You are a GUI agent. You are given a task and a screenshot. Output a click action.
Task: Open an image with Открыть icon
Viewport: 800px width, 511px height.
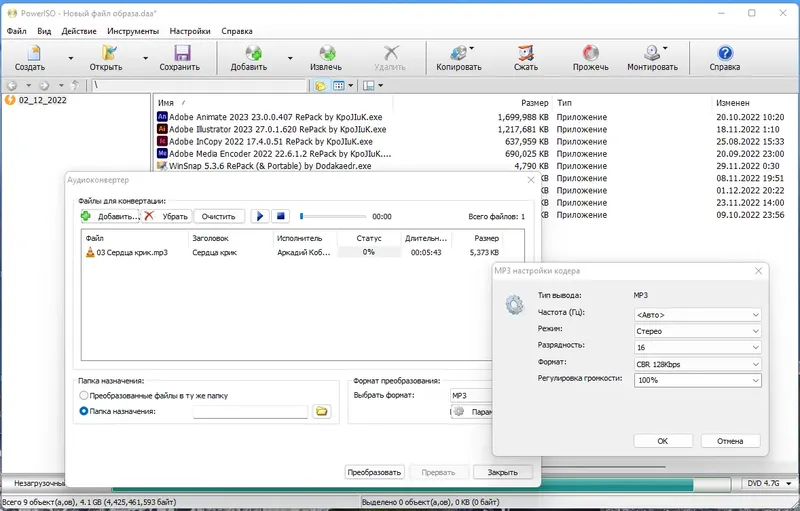click(109, 53)
